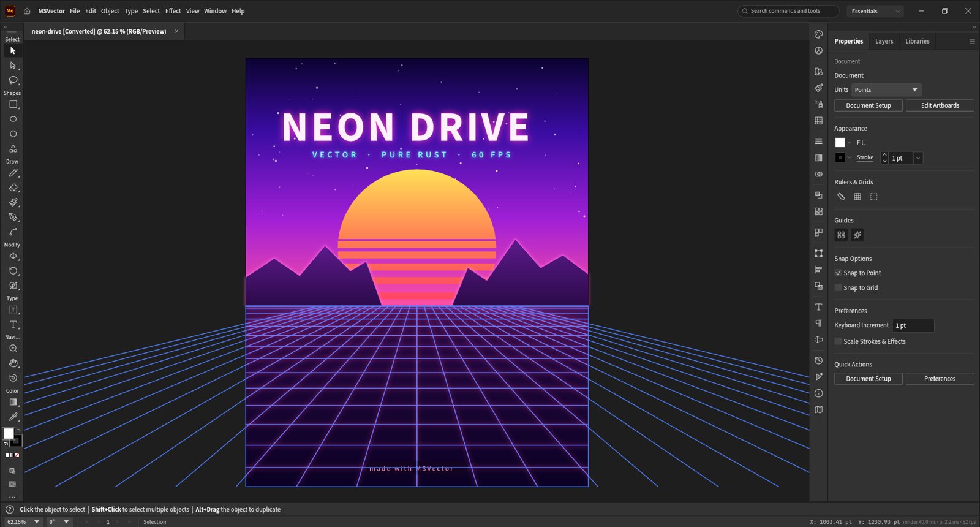Toggle the guides four-squares icon

pos(841,235)
